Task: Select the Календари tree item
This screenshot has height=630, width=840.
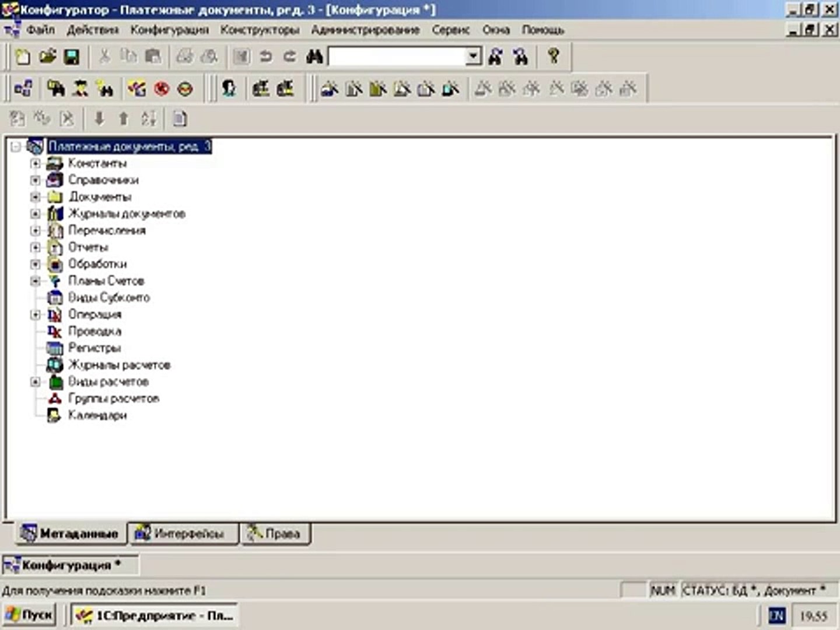Action: click(x=97, y=415)
